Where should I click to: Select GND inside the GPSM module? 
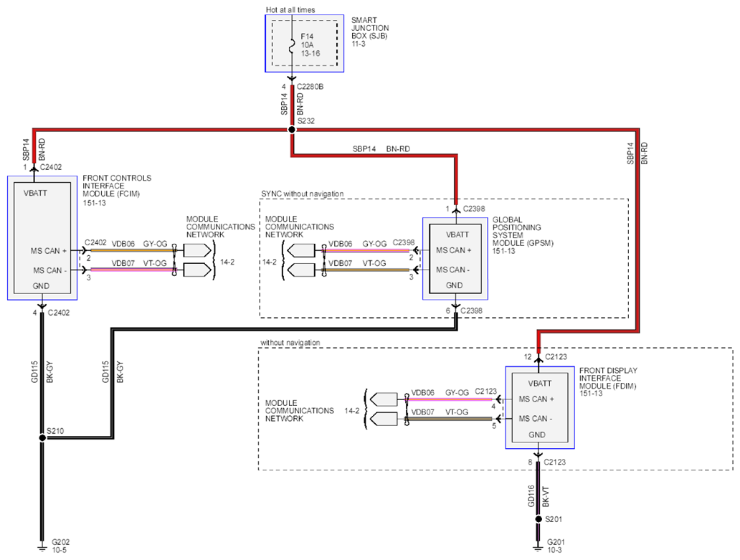coord(454,285)
